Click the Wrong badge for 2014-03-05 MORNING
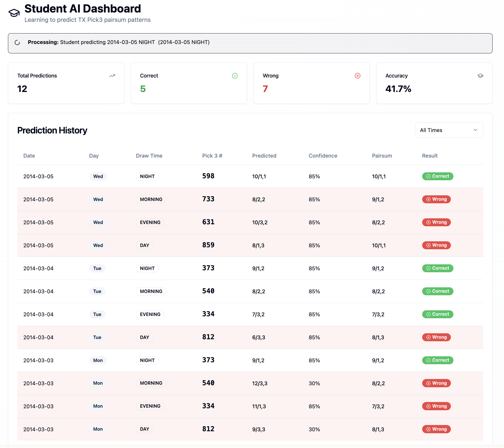This screenshot has width=504, height=448. pyautogui.click(x=436, y=199)
